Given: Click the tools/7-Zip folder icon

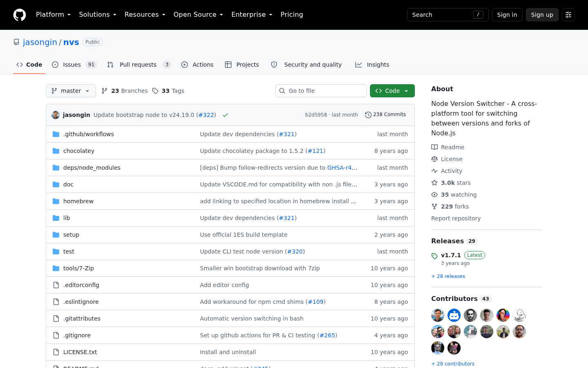Looking at the screenshot, I should (x=56, y=268).
